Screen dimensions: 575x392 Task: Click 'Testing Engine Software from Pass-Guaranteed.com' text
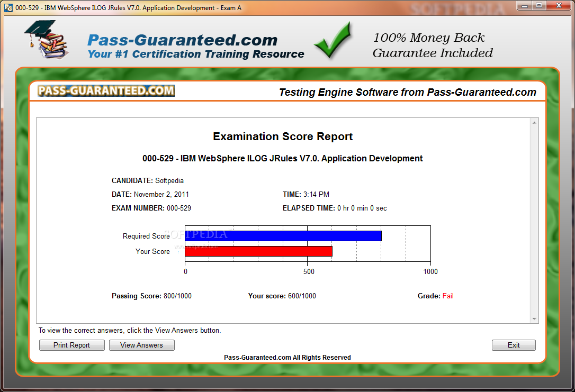[x=408, y=93]
